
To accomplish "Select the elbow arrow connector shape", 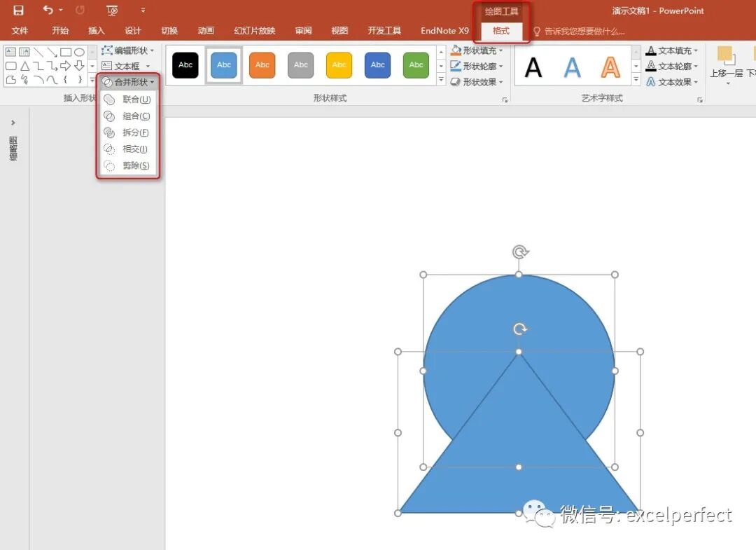I will pos(52,66).
